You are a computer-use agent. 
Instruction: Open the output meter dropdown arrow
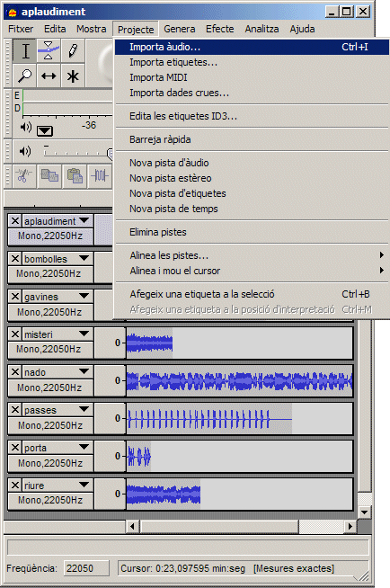pyautogui.click(x=45, y=130)
